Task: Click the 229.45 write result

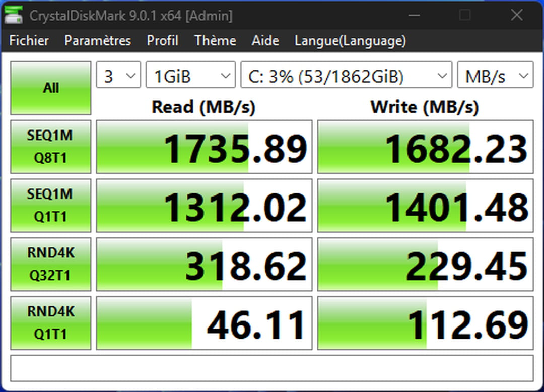Action: coord(425,264)
